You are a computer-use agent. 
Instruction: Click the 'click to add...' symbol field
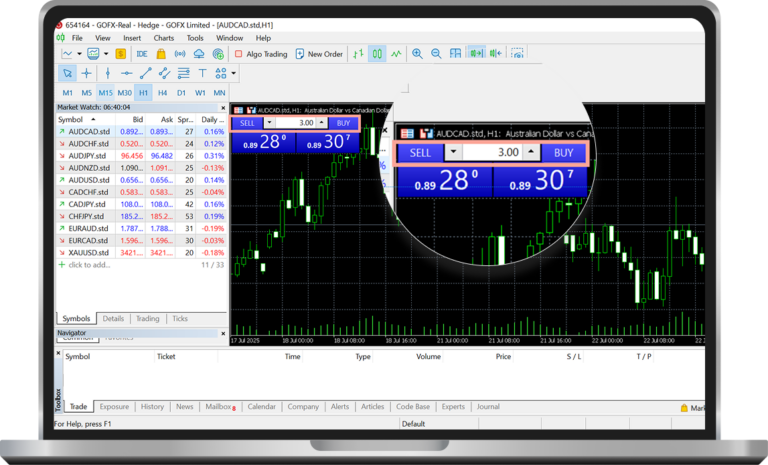[89, 265]
